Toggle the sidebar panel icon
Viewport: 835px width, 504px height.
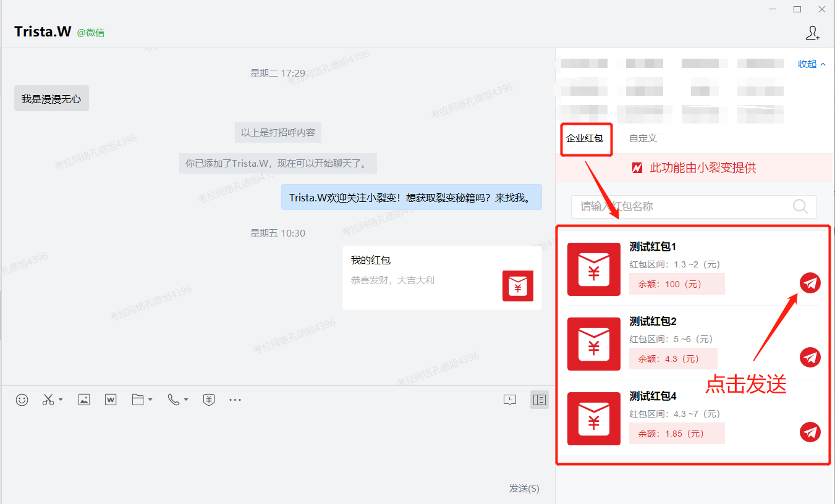pyautogui.click(x=540, y=400)
